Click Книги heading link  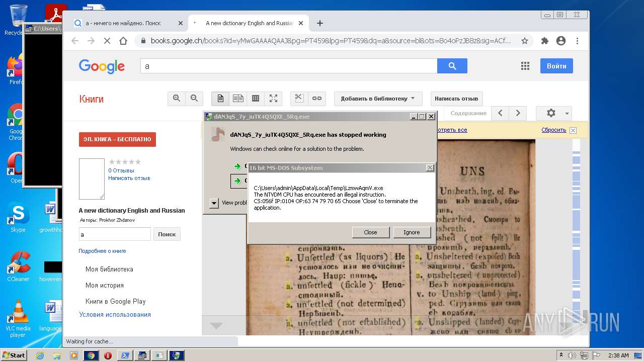[92, 99]
